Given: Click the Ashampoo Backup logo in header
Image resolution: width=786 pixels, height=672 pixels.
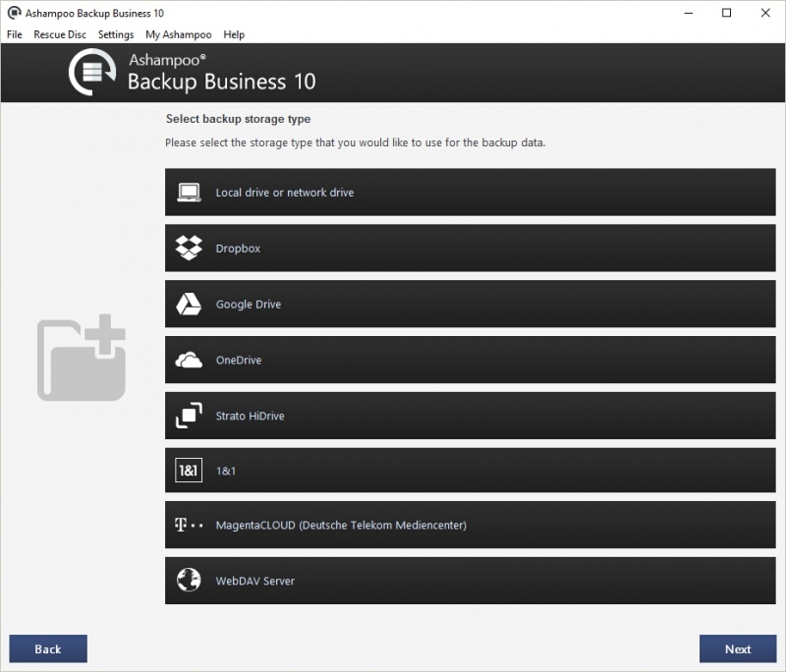Looking at the screenshot, I should coord(92,72).
